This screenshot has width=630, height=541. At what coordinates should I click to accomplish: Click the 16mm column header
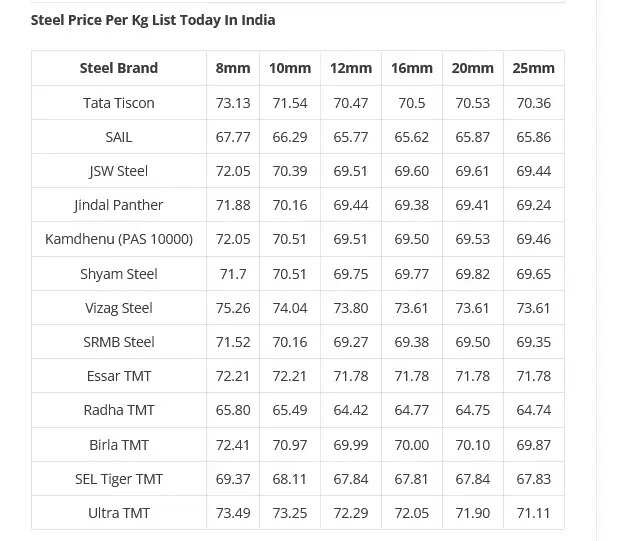pyautogui.click(x=412, y=68)
